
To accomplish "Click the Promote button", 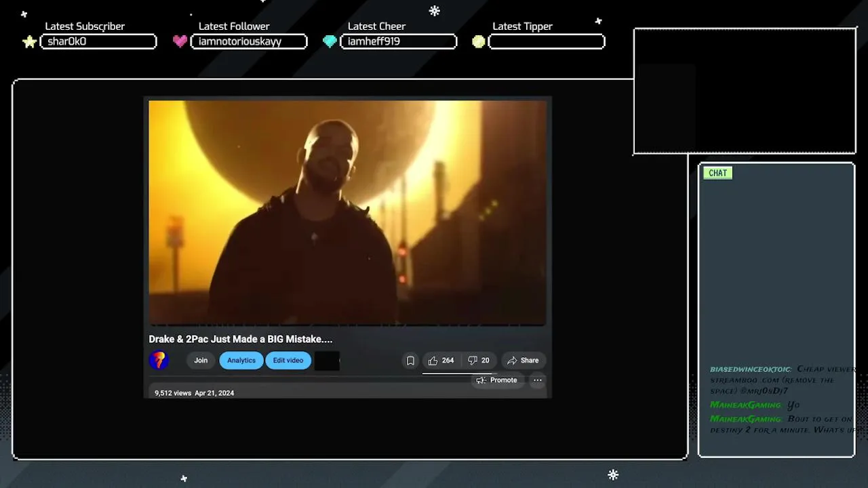I will pos(496,380).
